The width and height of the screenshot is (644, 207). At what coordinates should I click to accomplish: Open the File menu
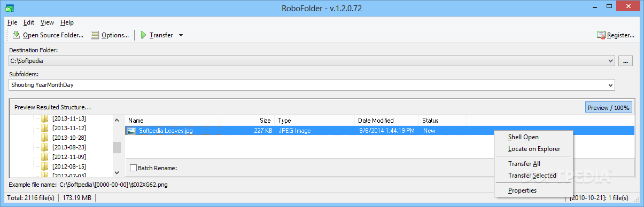pyautogui.click(x=12, y=22)
